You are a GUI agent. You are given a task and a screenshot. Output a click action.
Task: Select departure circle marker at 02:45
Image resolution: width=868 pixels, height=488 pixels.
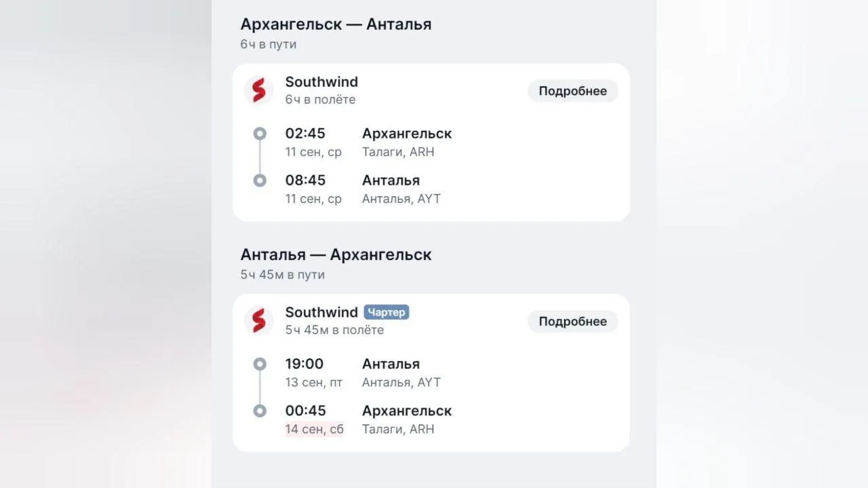click(260, 134)
